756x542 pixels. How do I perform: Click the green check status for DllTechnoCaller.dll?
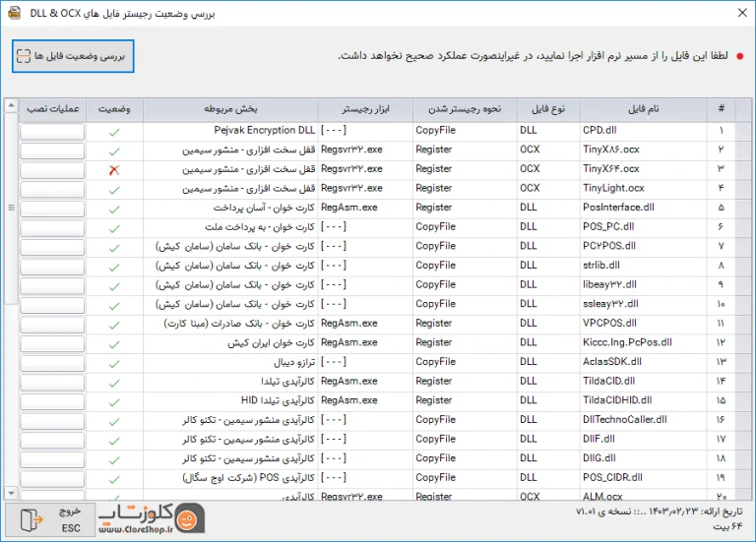pyautogui.click(x=114, y=421)
